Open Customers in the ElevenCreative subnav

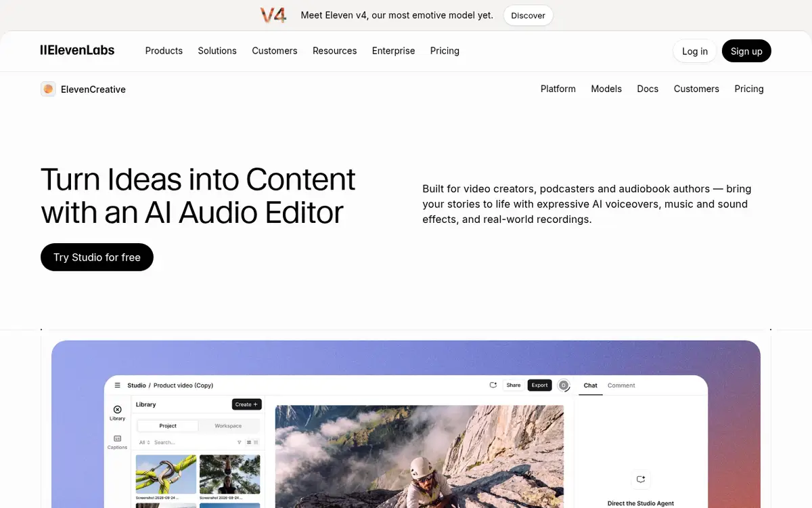(x=696, y=89)
